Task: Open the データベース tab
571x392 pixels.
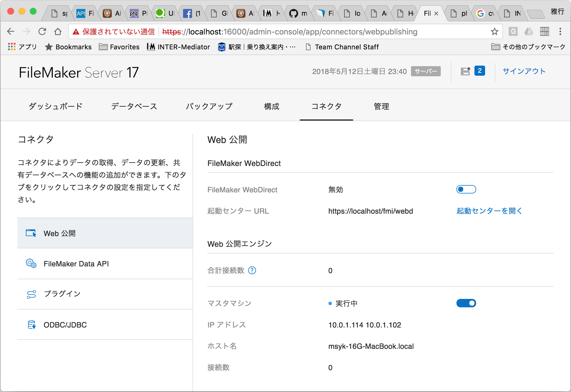Action: tap(134, 106)
